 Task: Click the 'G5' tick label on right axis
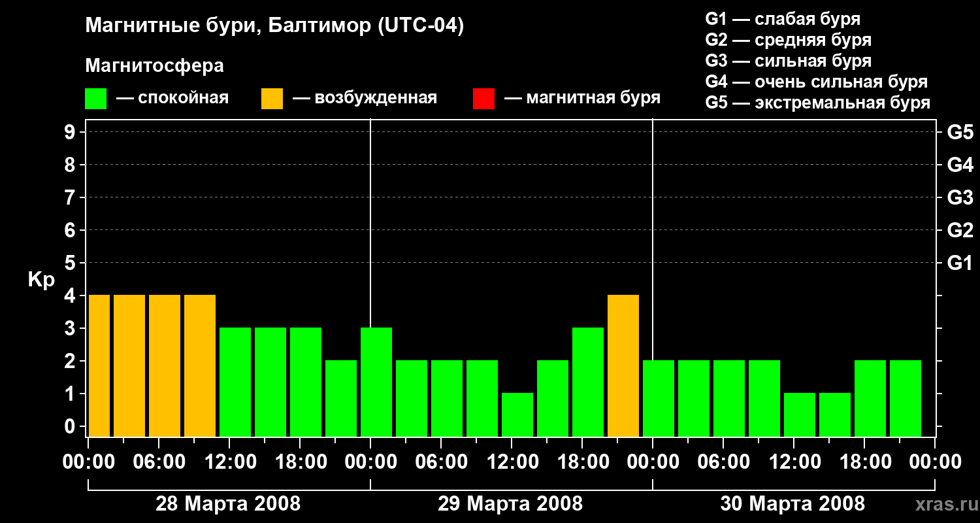click(960, 132)
